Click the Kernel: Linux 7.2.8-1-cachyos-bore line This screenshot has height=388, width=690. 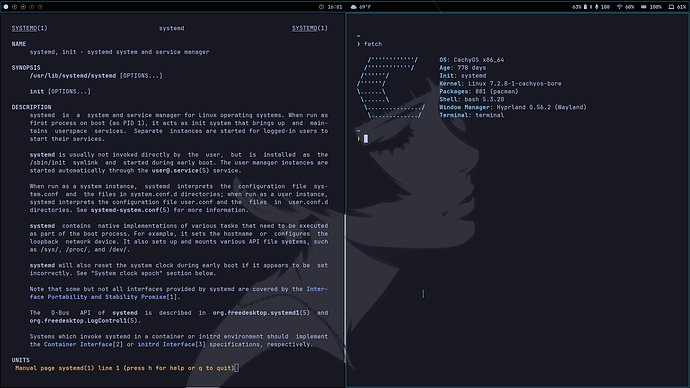[500, 84]
